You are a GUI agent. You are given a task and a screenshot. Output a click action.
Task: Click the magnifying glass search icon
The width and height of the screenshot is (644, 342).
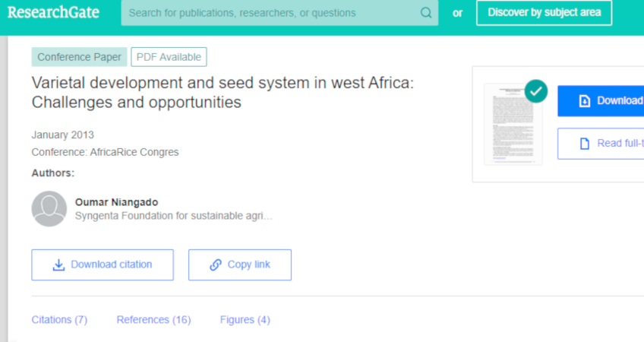pos(426,13)
